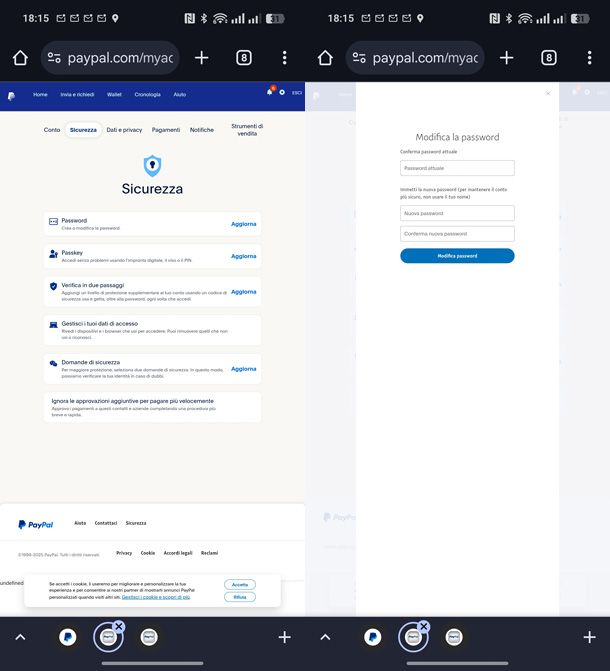This screenshot has height=671, width=610.
Task: Open Ignora le approvazioni aggiuntive card
Action: (152, 407)
